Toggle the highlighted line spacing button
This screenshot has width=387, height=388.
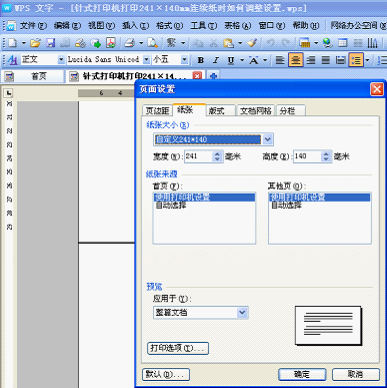click(x=356, y=60)
